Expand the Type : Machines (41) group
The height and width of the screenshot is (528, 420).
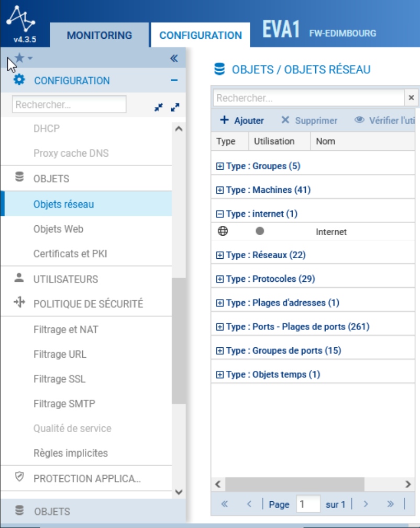(220, 190)
